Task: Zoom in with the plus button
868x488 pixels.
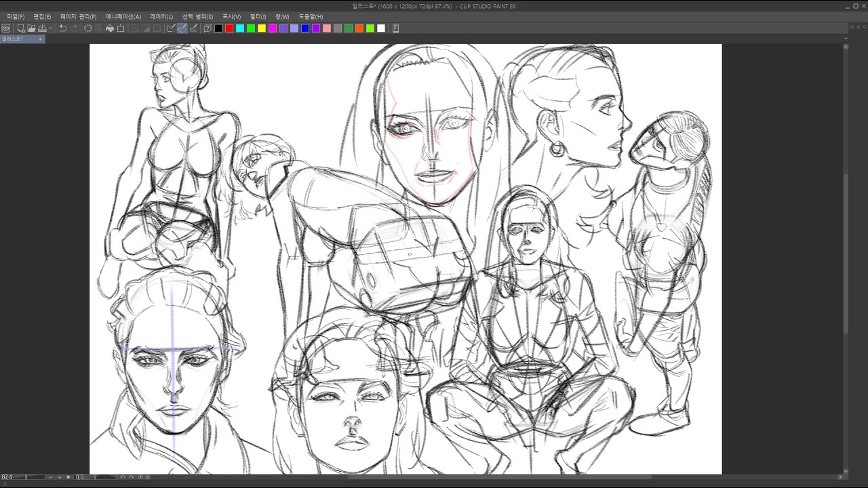Action: coord(60,477)
